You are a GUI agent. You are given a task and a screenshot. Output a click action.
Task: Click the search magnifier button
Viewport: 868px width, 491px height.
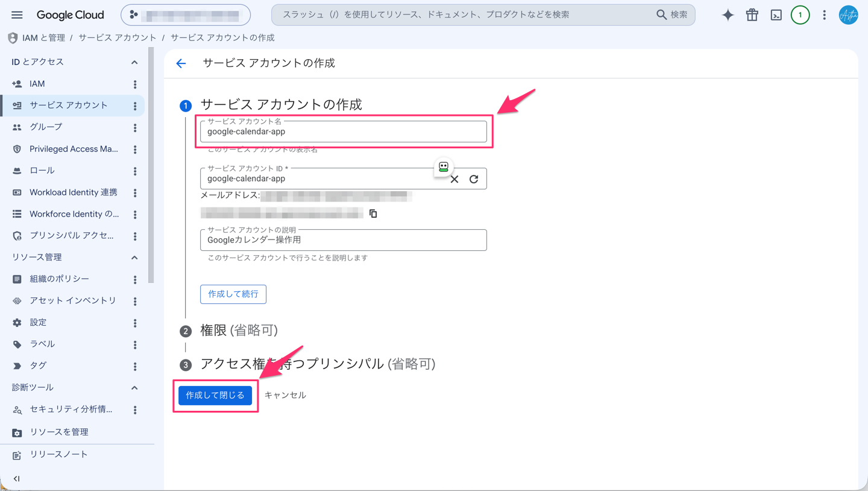[671, 14]
